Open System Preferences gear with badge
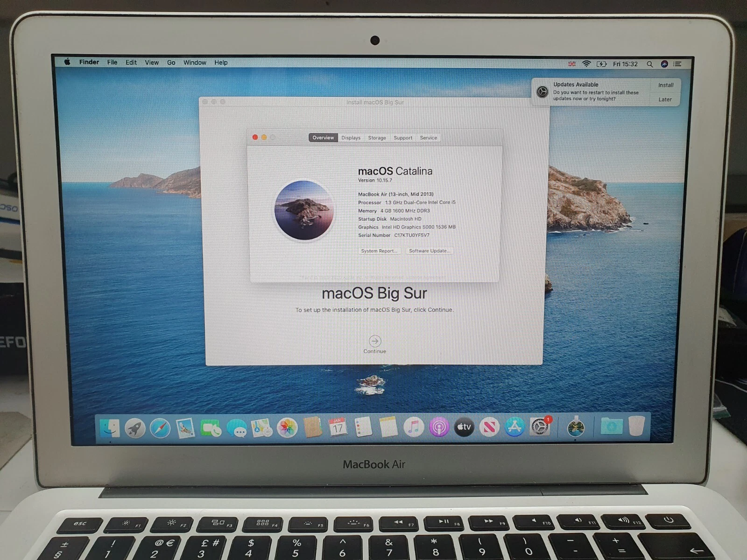The height and width of the screenshot is (560, 747). 540,427
